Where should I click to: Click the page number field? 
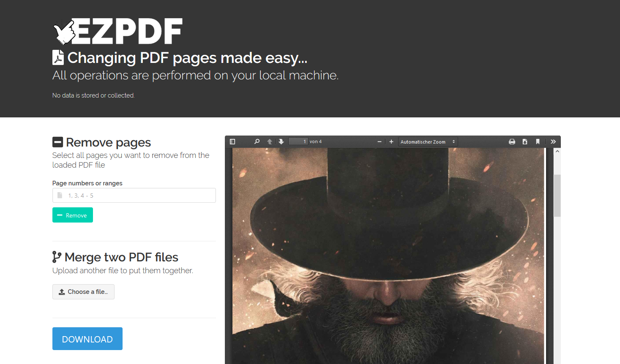[298, 141]
